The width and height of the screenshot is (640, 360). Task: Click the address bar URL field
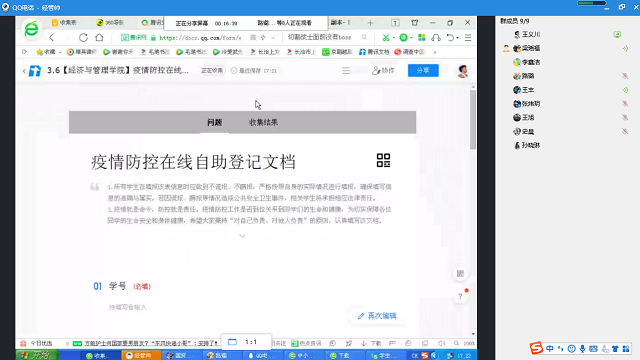point(200,38)
